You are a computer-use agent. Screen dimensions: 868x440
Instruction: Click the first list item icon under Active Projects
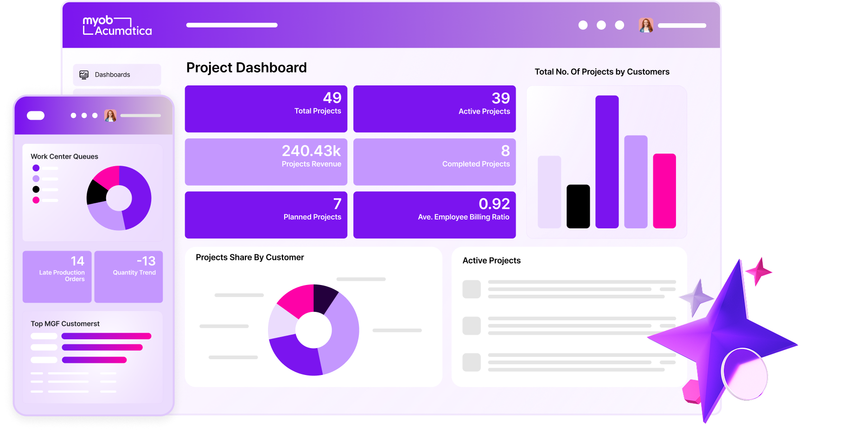point(472,289)
